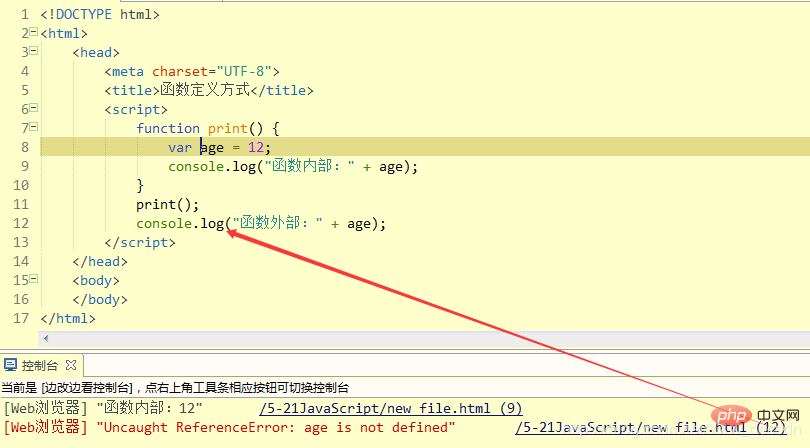Image resolution: width=810 pixels, height=448 pixels.
Task: Collapse the html tag fold on line 2
Action: click(x=33, y=34)
